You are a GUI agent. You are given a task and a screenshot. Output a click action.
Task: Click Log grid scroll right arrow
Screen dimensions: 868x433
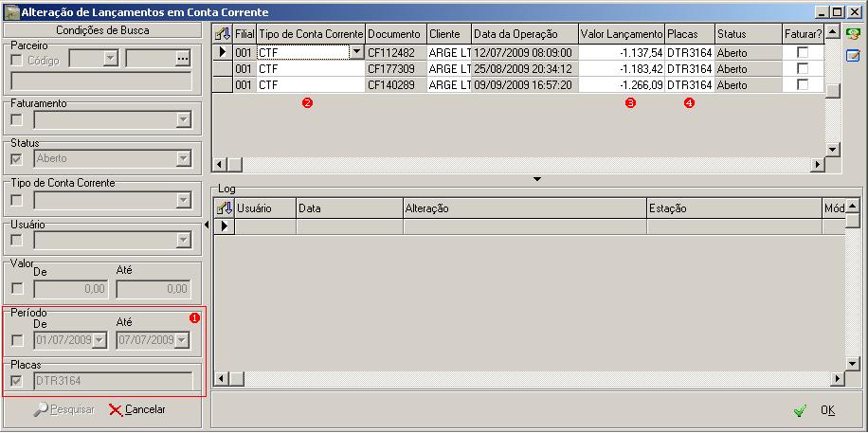[838, 379]
